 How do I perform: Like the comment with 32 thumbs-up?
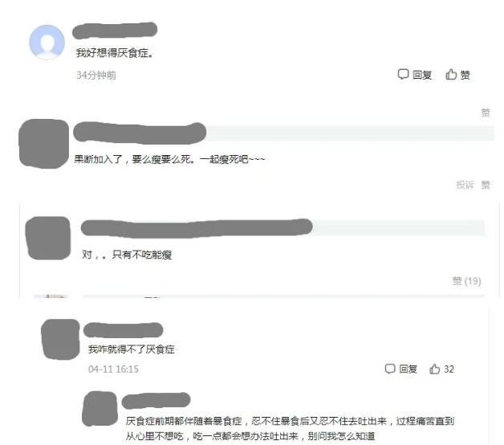coord(434,369)
